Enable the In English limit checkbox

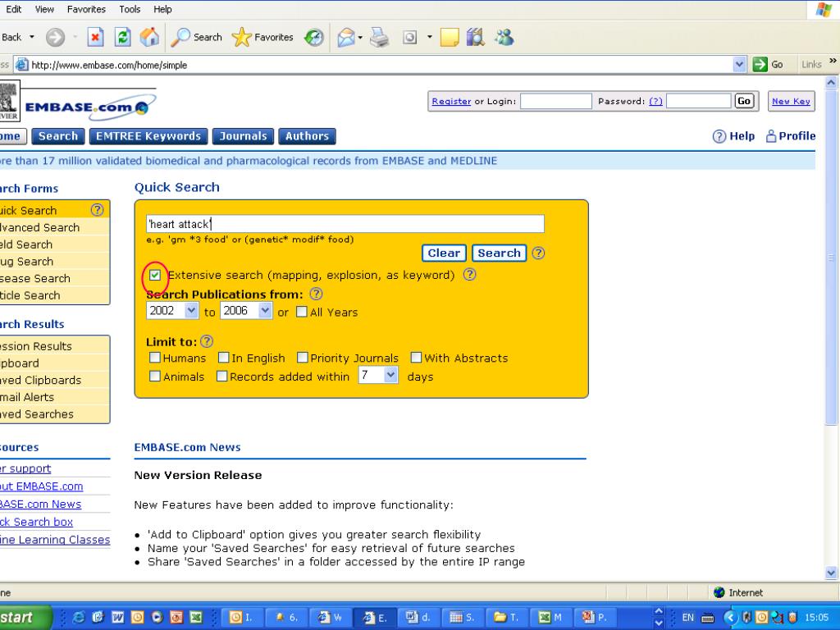tap(223, 358)
